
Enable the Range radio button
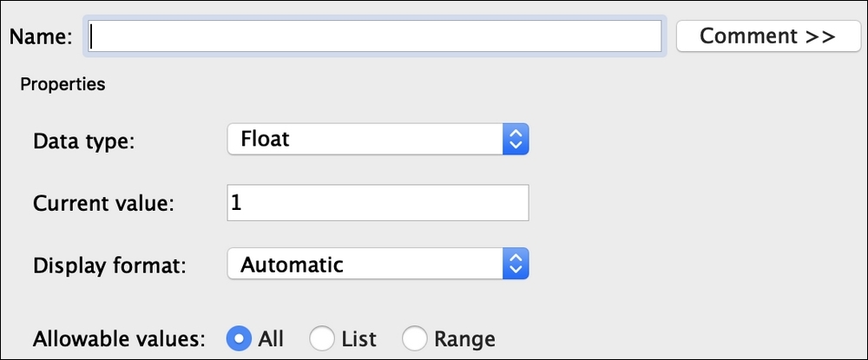pyautogui.click(x=415, y=338)
